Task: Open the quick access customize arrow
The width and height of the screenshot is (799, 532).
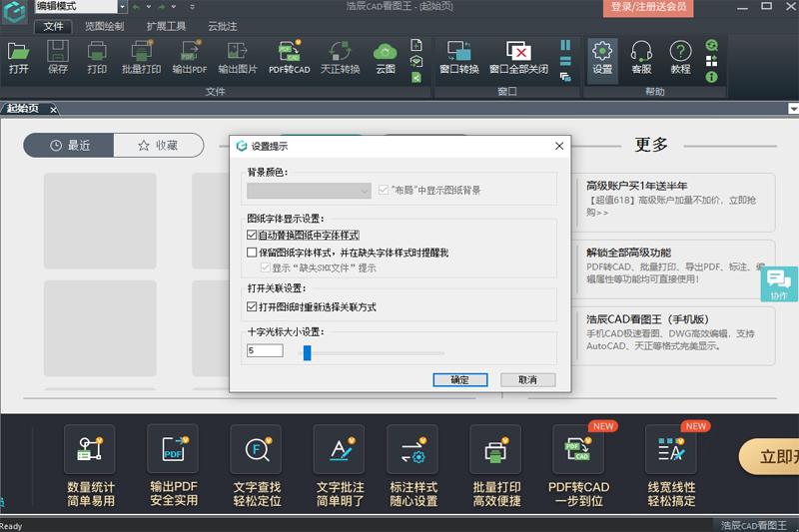Action: (192, 7)
